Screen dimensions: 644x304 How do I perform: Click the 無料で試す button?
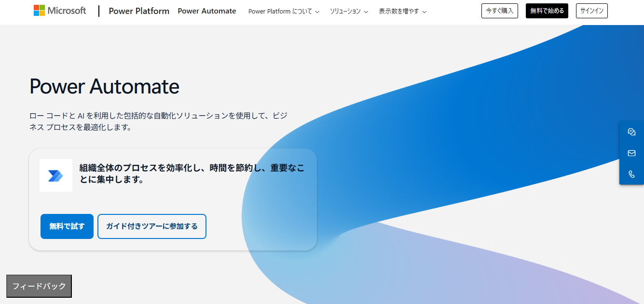point(67,226)
